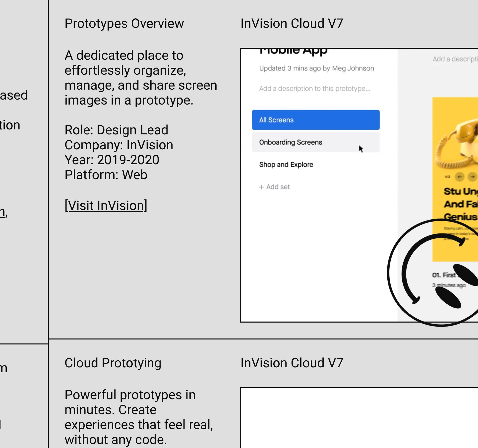Click the Prototypes Overview heading
Viewport: 478px width, 448px height.
pos(124,24)
